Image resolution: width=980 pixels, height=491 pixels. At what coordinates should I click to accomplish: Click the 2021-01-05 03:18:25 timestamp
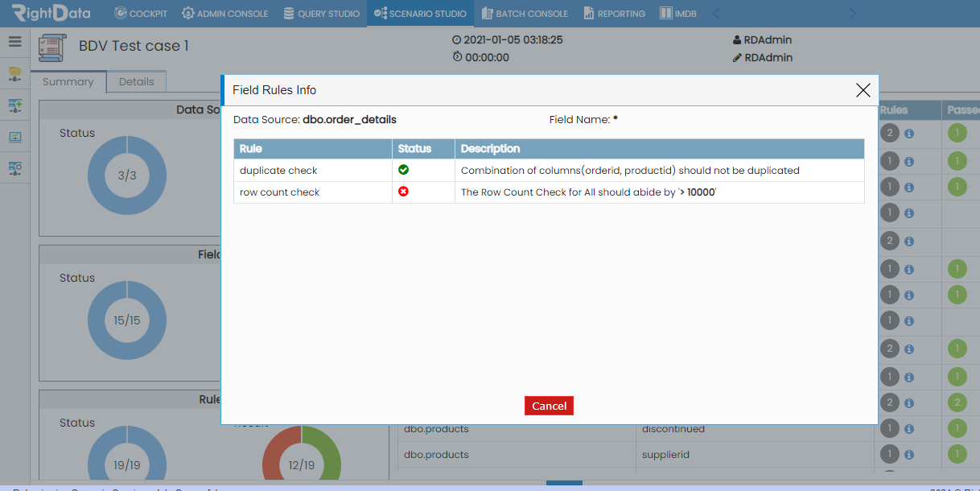pyautogui.click(x=513, y=39)
